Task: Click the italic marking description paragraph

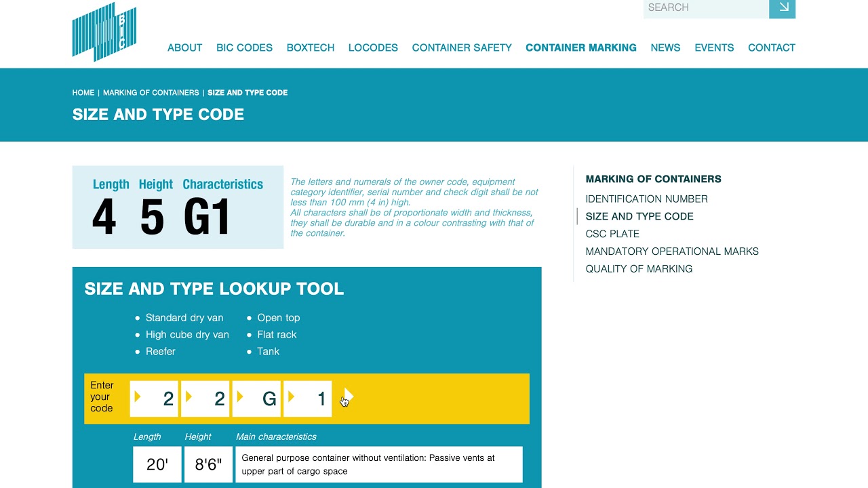Action: point(414,207)
